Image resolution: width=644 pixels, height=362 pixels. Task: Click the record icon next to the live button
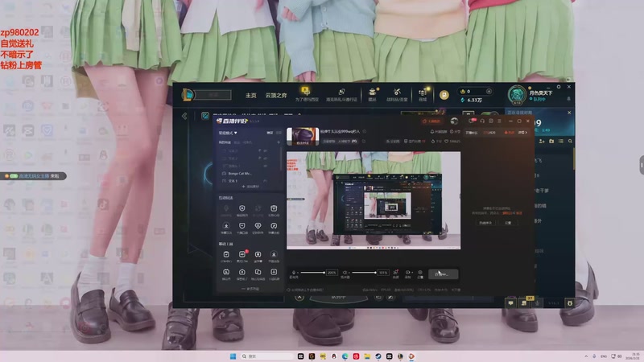click(x=408, y=273)
